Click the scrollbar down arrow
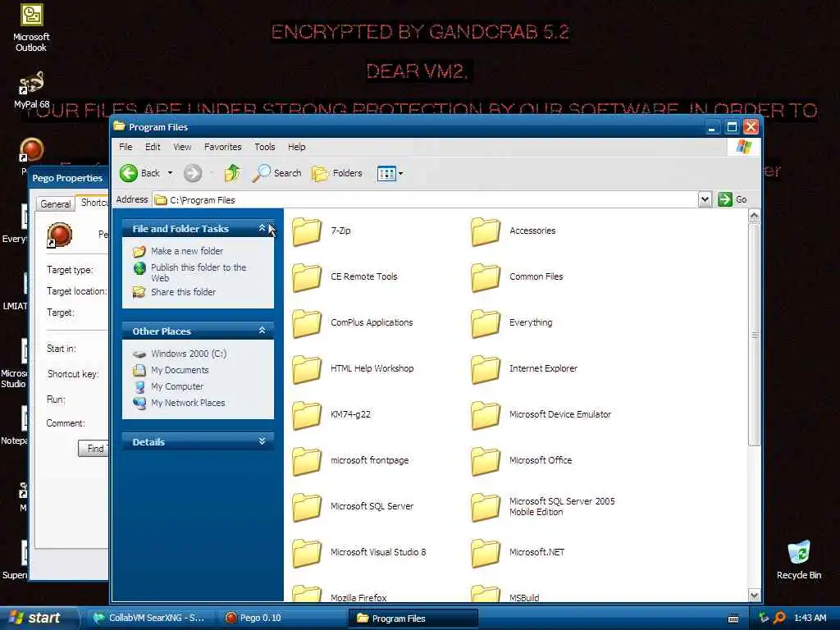 click(755, 596)
